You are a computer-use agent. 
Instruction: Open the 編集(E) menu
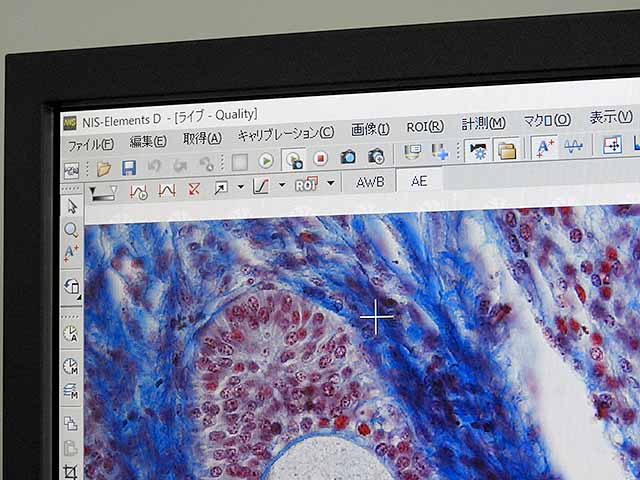[x=148, y=142]
